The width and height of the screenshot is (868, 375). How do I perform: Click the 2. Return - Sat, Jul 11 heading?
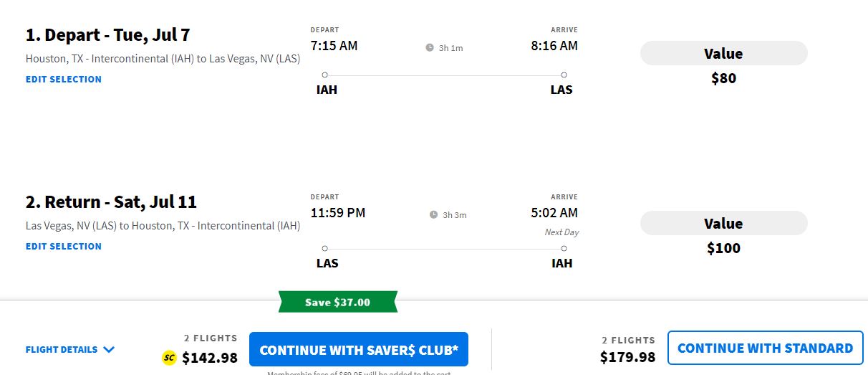111,202
